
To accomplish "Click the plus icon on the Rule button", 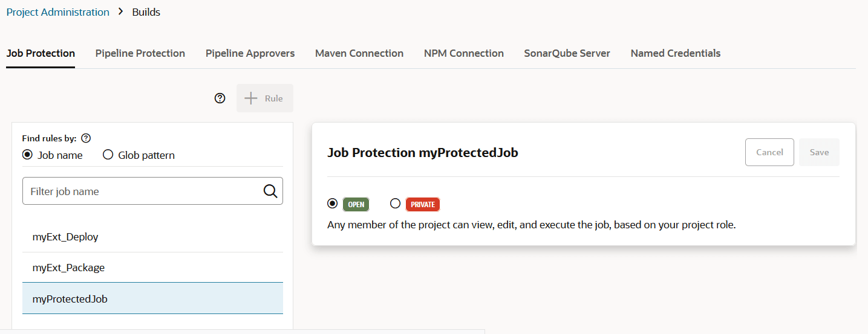I will pyautogui.click(x=250, y=98).
